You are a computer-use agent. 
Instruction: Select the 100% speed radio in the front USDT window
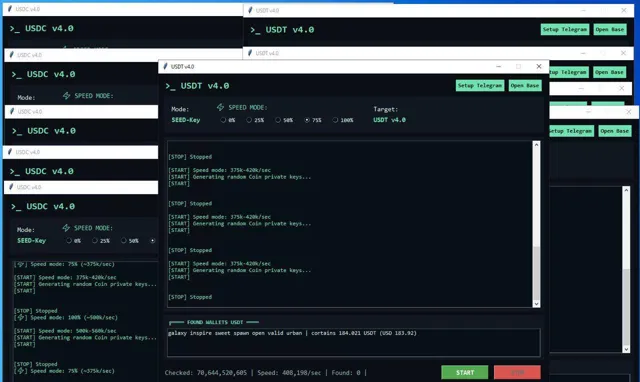(x=335, y=120)
